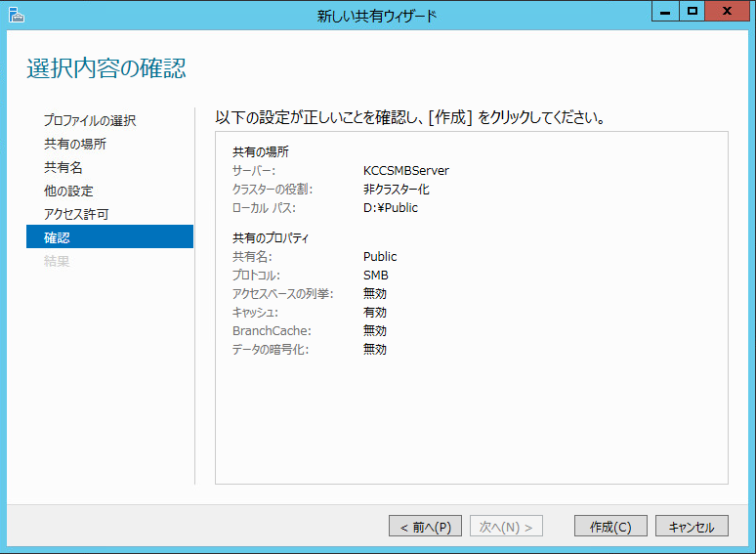Click the 選択内容の確認 page title

pos(106,68)
